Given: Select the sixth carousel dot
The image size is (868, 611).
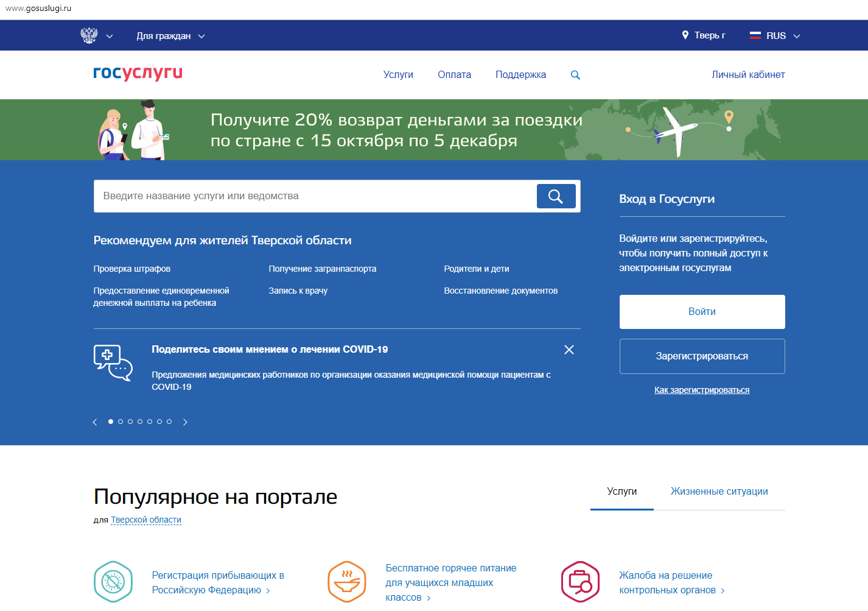Looking at the screenshot, I should click(159, 422).
